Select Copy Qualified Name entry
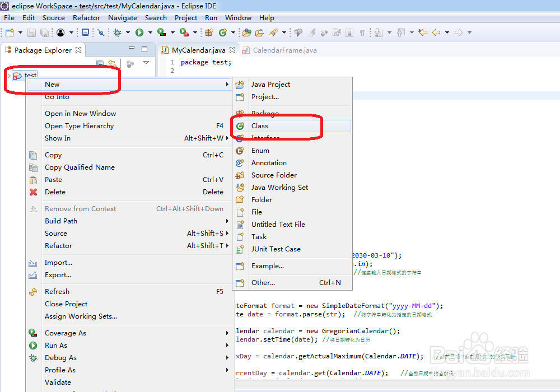Image resolution: width=560 pixels, height=392 pixels. (x=129, y=167)
